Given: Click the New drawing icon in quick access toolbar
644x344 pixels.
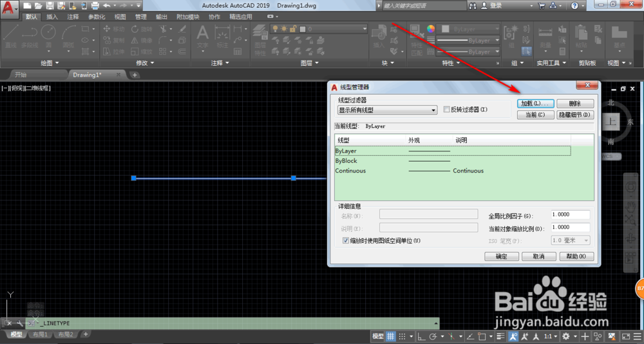Looking at the screenshot, I should point(26,6).
